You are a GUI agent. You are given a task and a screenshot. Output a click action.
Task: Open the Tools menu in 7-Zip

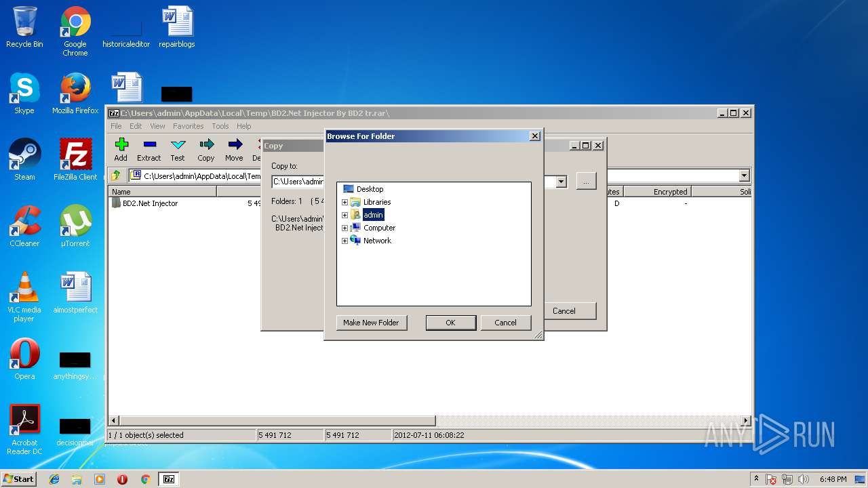coord(220,126)
